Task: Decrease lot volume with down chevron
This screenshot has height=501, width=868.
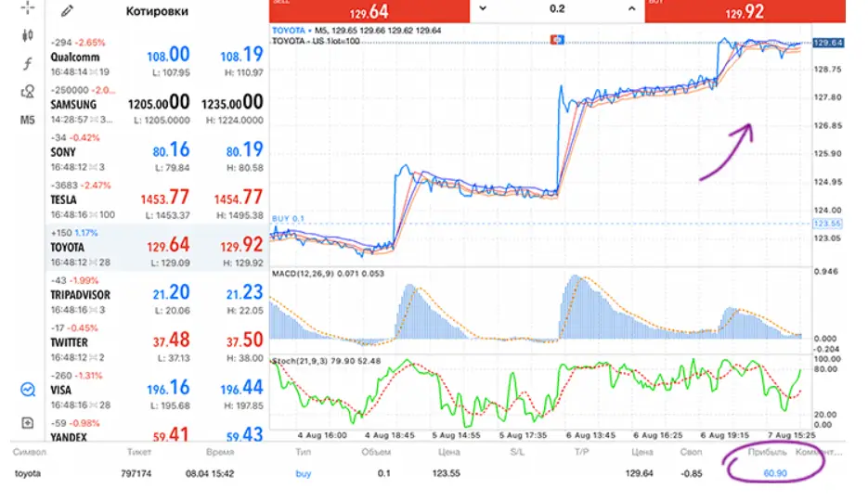Action: pyautogui.click(x=482, y=9)
